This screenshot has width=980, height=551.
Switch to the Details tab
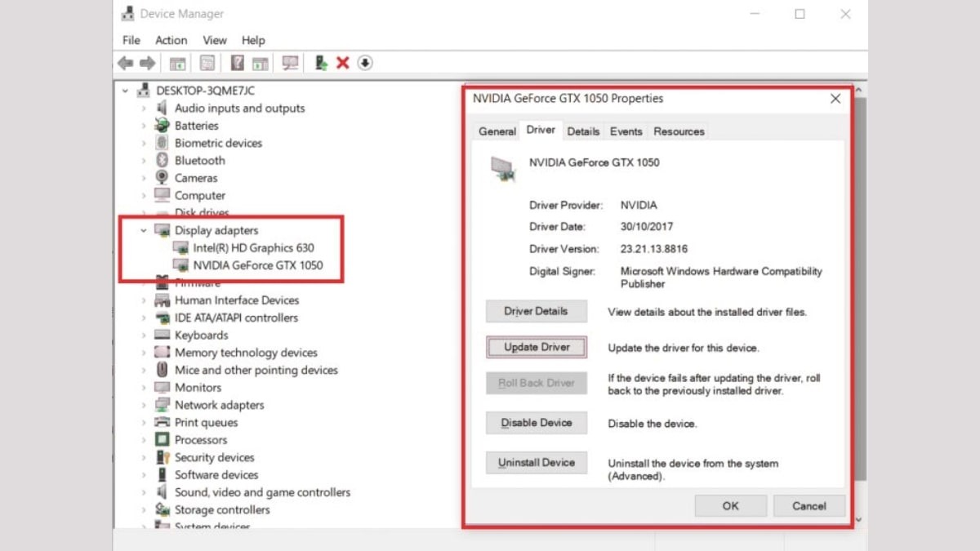(x=583, y=131)
